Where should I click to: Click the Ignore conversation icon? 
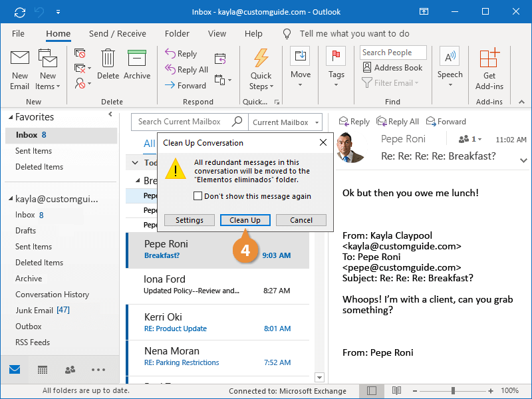(80, 53)
